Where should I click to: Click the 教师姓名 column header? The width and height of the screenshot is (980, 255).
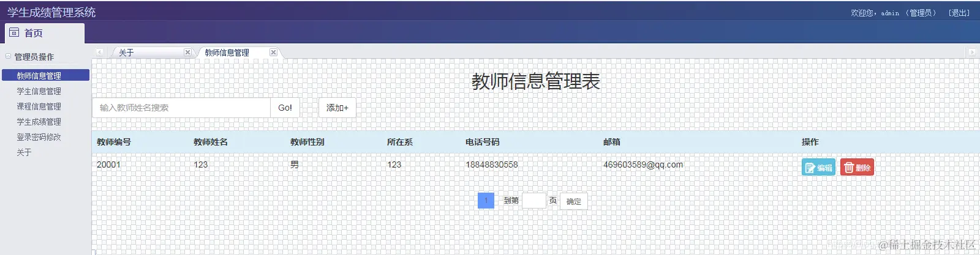211,142
